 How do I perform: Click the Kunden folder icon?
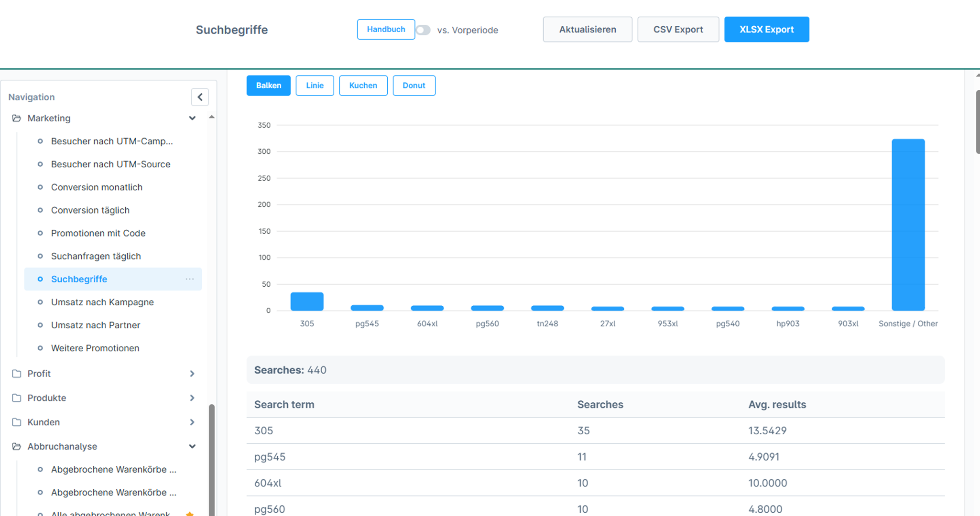(17, 422)
